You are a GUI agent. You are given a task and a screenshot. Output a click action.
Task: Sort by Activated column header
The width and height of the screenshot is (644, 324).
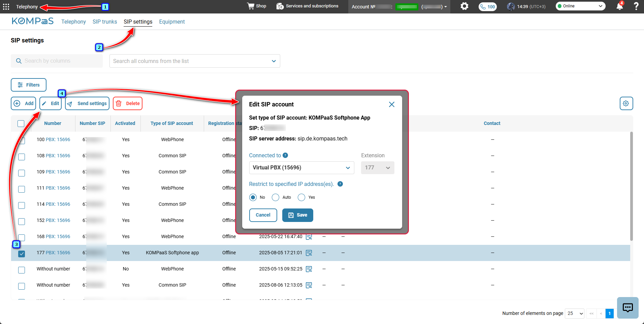(x=125, y=123)
